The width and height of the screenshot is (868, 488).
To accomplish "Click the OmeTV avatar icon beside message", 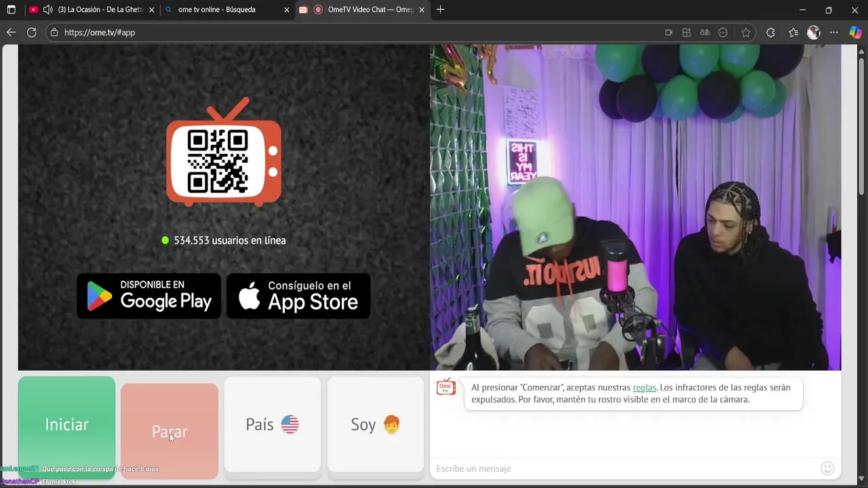I will point(446,387).
